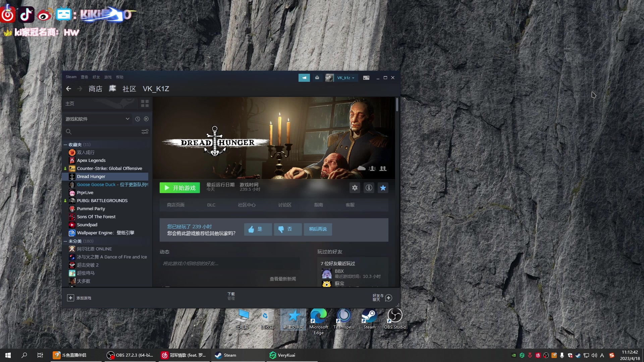Click 查看最新新闻 link
The width and height of the screenshot is (644, 362).
coord(283,279)
